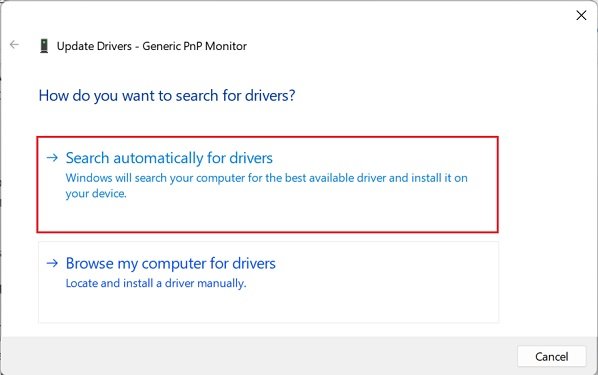This screenshot has height=375, width=598.
Task: Click the 'Update Drivers' title text
Action: pyautogui.click(x=94, y=46)
